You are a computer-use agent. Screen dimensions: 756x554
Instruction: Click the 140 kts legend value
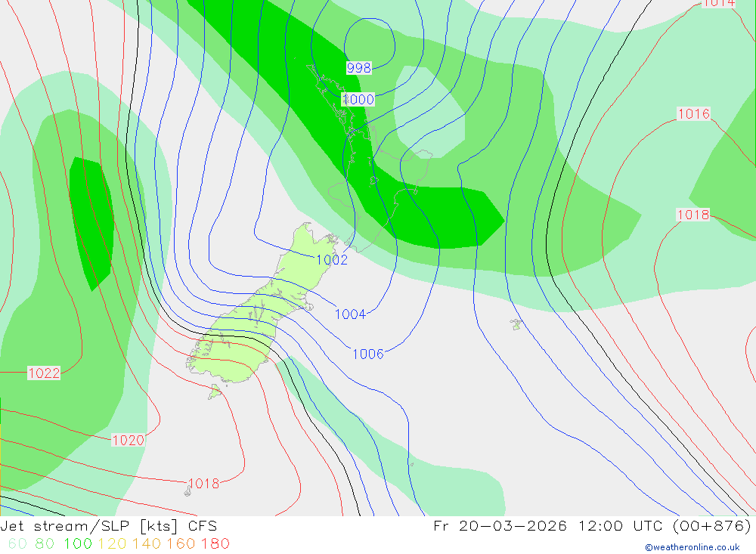[x=147, y=544]
